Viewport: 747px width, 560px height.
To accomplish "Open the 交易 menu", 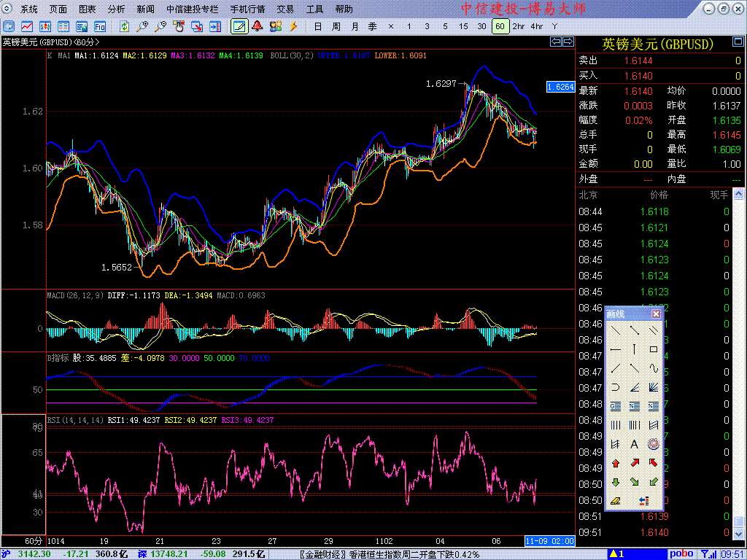I will [x=285, y=9].
